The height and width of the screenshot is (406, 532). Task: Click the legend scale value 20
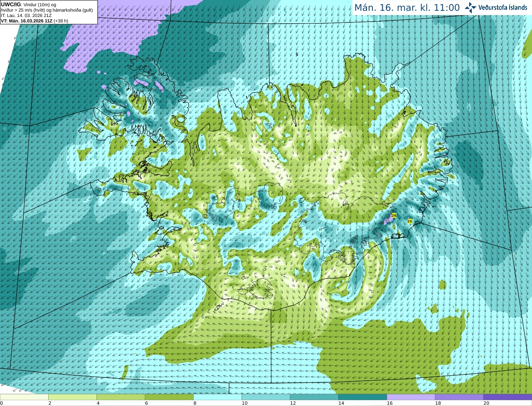[x=486, y=403]
